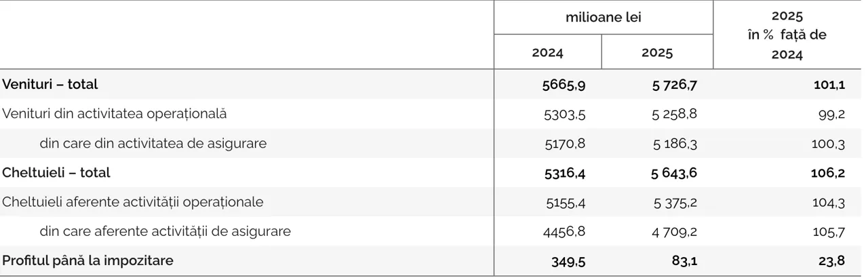Click the "Cheltuieli – total" row label
The height and width of the screenshot is (278, 868).
56,173
